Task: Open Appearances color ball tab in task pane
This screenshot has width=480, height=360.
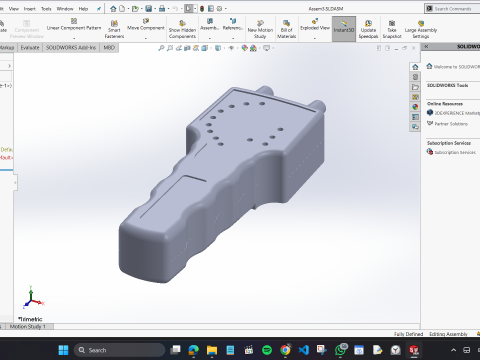Action: point(415,107)
